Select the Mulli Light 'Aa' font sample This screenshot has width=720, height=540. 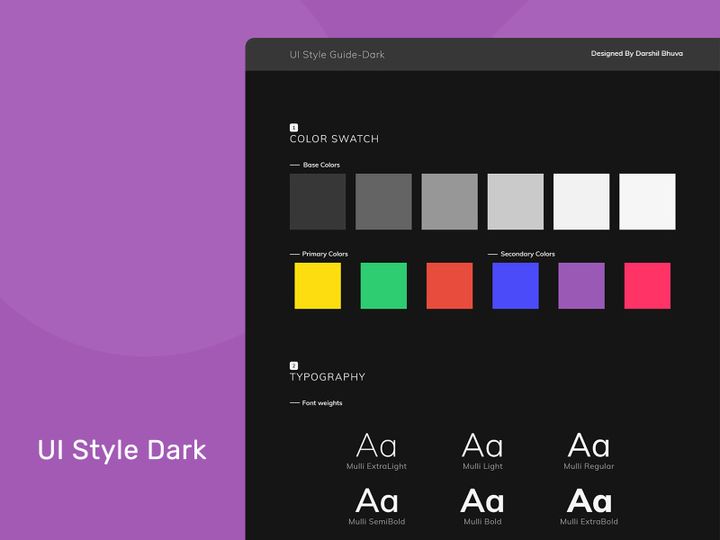[x=483, y=445]
